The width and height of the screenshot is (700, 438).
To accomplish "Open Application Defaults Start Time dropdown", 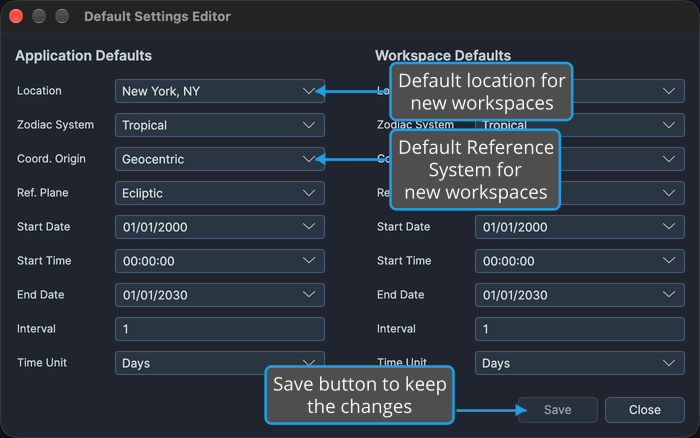I will (x=220, y=261).
